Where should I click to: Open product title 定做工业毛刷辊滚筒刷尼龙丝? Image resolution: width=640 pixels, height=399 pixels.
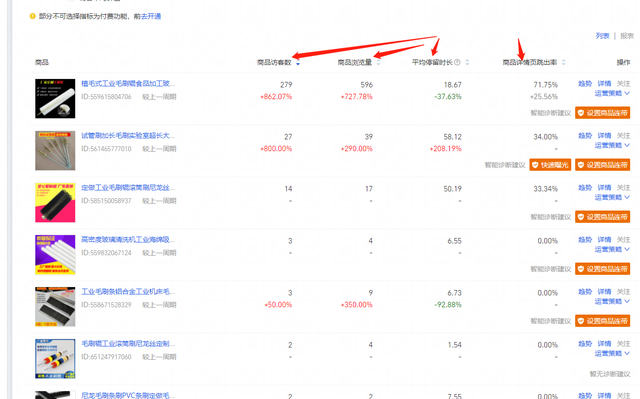click(x=128, y=188)
